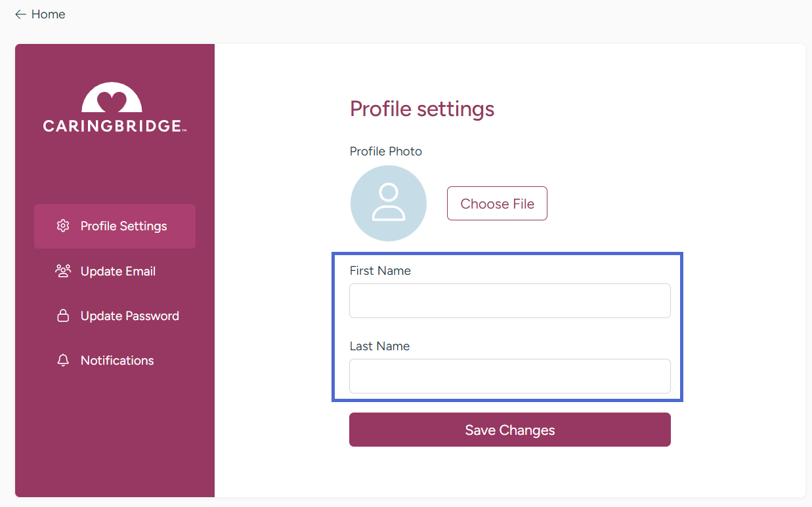The width and height of the screenshot is (812, 507).
Task: Click inside the First Name field
Action: [509, 300]
